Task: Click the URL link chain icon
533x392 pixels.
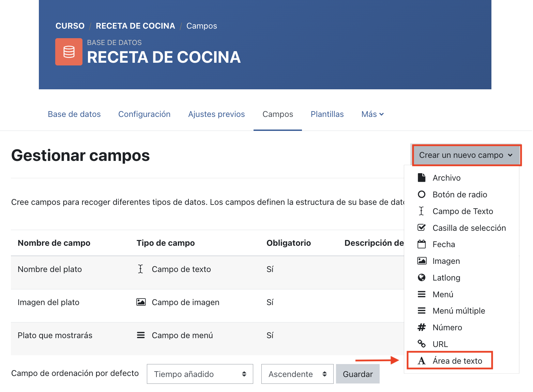Action: 422,344
